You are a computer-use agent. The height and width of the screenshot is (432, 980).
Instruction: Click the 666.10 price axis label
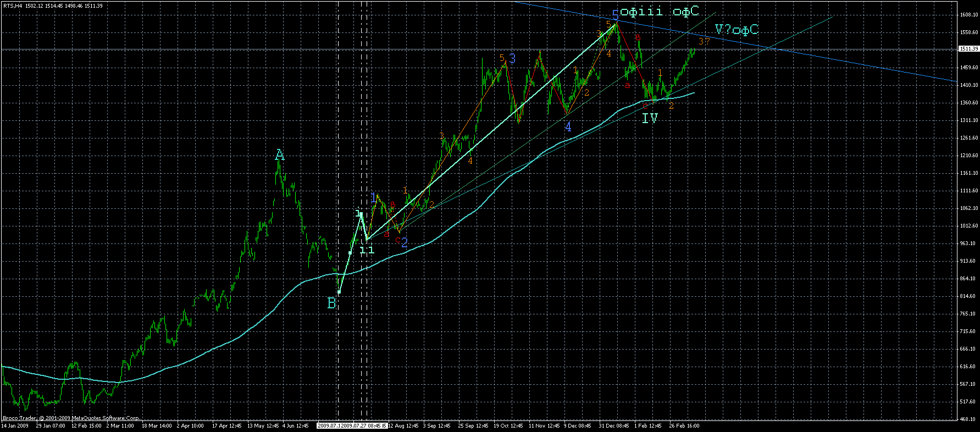click(x=968, y=349)
